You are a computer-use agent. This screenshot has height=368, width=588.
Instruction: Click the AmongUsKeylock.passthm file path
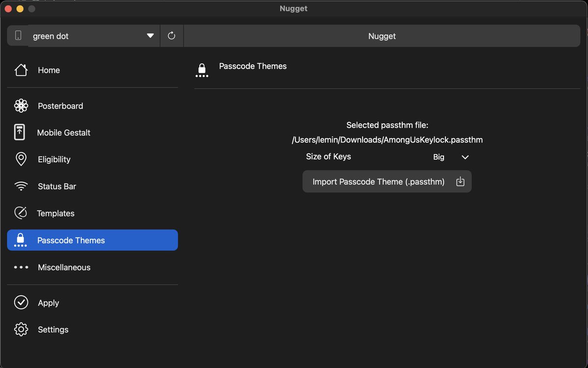(387, 140)
